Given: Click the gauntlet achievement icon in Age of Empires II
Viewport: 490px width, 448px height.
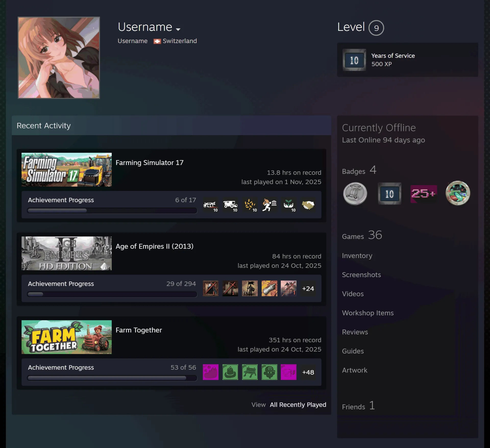Looking at the screenshot, I should click(x=269, y=288).
